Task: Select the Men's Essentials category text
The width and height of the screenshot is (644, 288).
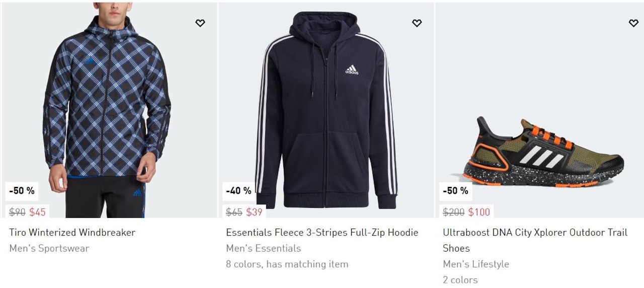Action: 263,248
